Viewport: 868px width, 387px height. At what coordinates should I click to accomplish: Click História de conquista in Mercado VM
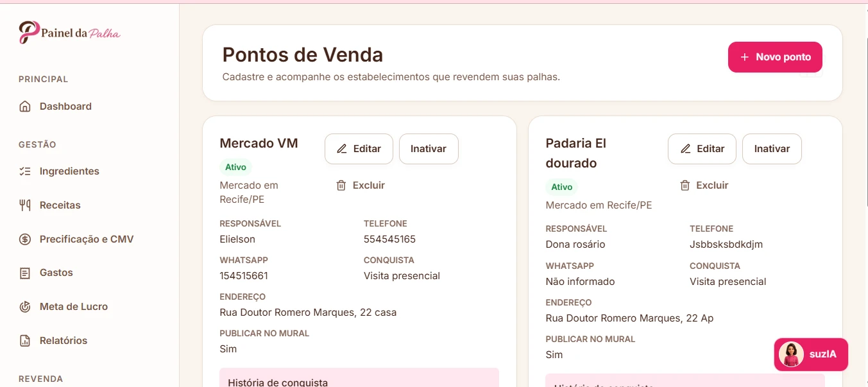278,382
